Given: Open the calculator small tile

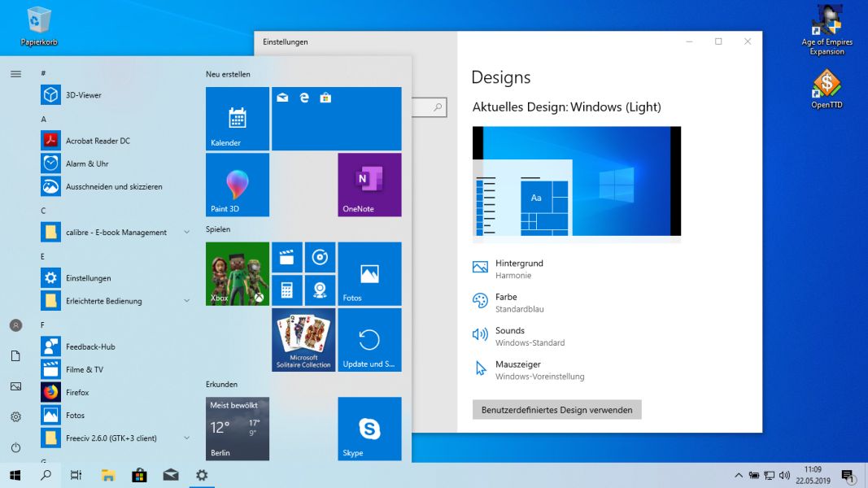Looking at the screenshot, I should point(286,290).
